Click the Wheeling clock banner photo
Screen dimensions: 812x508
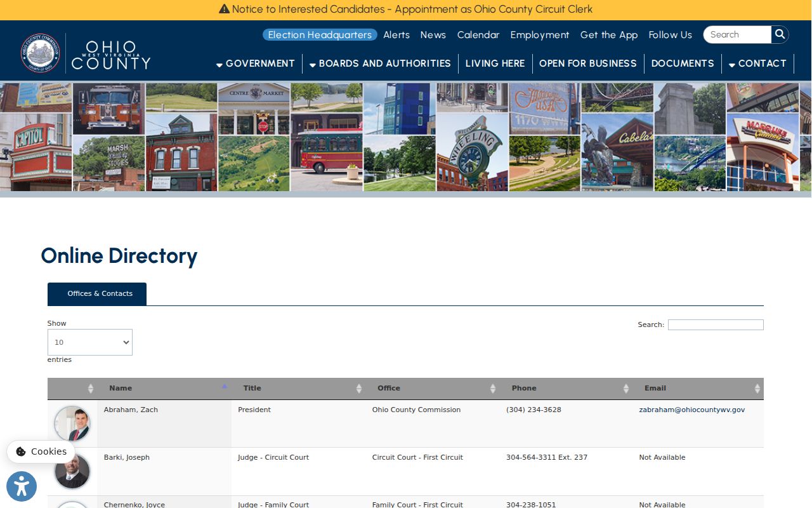[473, 152]
